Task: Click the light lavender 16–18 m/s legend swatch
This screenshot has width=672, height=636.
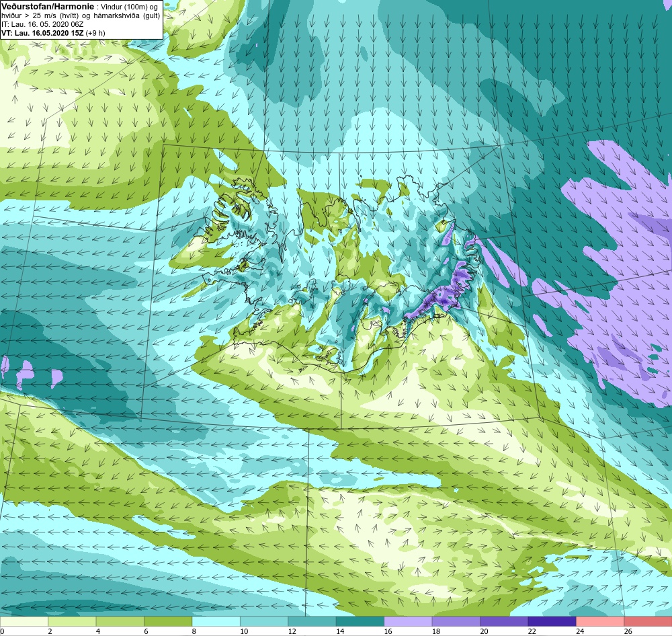Action: tap(408, 621)
